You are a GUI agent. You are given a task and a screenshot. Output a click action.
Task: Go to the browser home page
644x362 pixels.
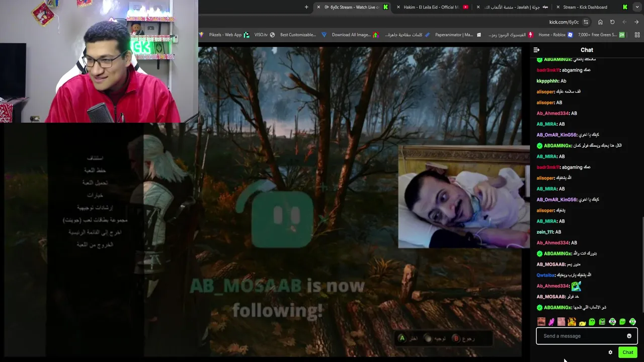tap(600, 22)
